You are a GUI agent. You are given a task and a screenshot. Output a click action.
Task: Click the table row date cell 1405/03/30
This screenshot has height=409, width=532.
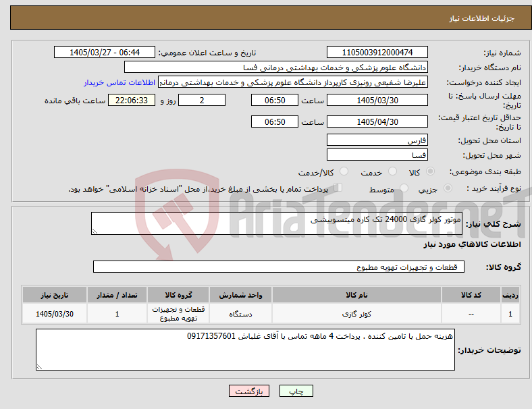pyautogui.click(x=55, y=314)
